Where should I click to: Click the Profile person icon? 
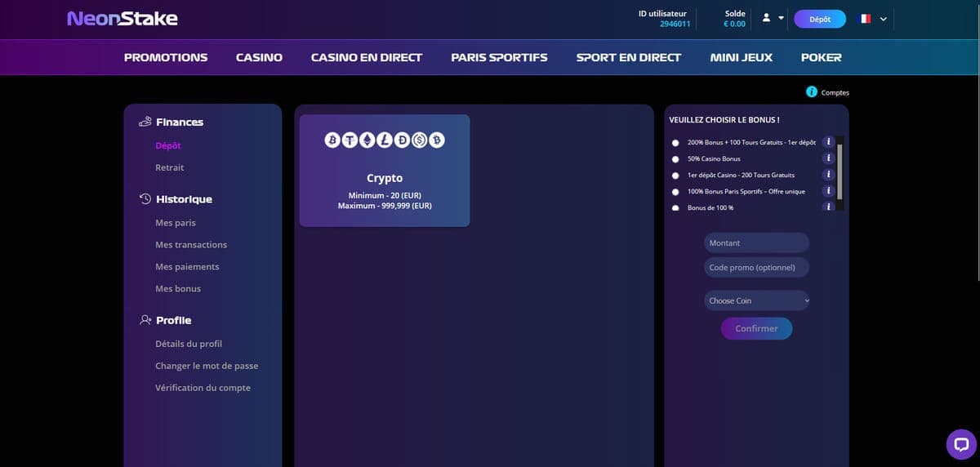click(145, 320)
